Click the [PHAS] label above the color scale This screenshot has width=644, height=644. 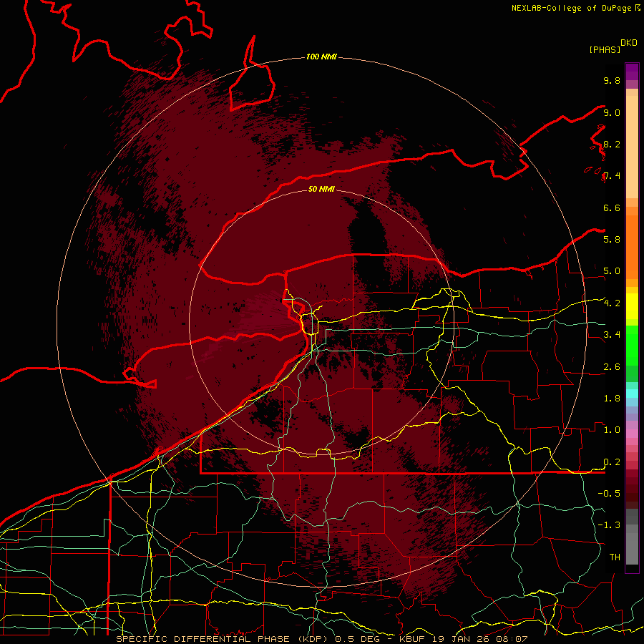[x=605, y=49]
